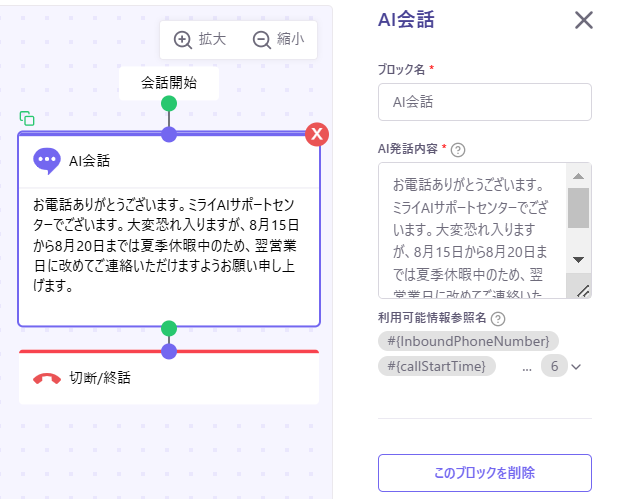
Task: Click the purple chat bubble icon in AI会話 block
Action: pos(46,160)
